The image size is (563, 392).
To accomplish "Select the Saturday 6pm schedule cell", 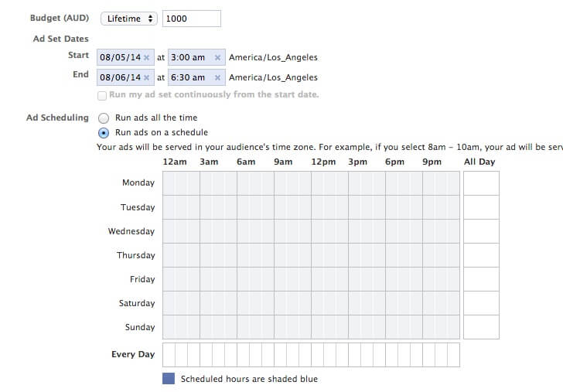I will 391,303.
